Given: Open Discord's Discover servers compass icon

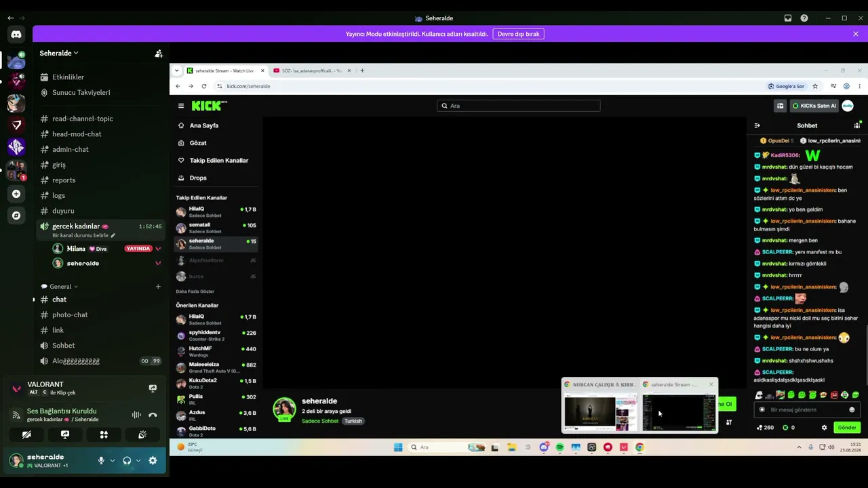Looking at the screenshot, I should 16,216.
